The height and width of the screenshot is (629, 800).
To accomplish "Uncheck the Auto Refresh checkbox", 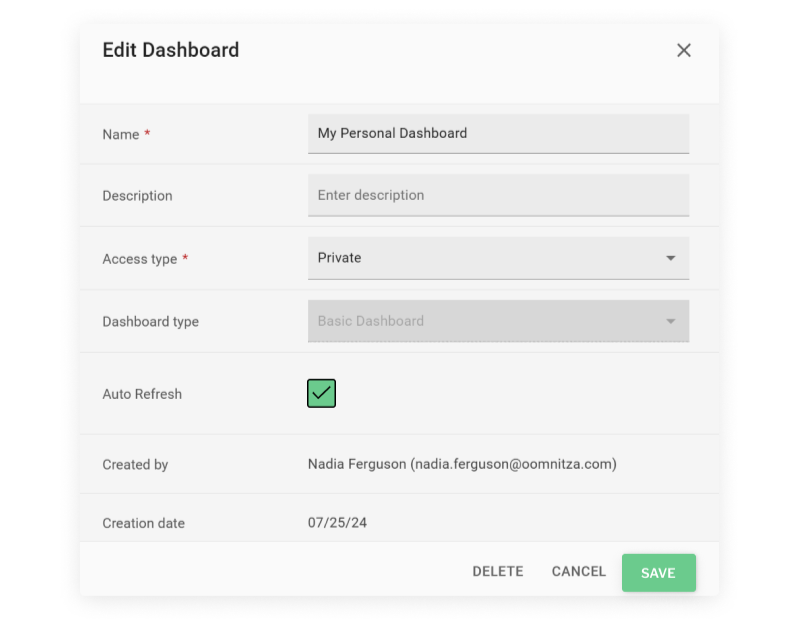I will pos(321,393).
